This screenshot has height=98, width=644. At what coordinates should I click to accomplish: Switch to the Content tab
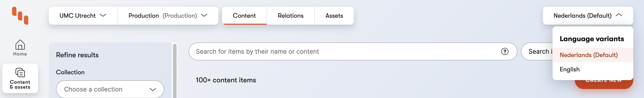coord(244,15)
